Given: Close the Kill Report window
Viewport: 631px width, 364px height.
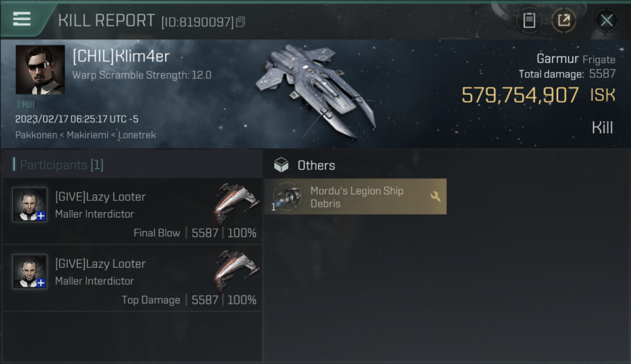Looking at the screenshot, I should tap(606, 20).
